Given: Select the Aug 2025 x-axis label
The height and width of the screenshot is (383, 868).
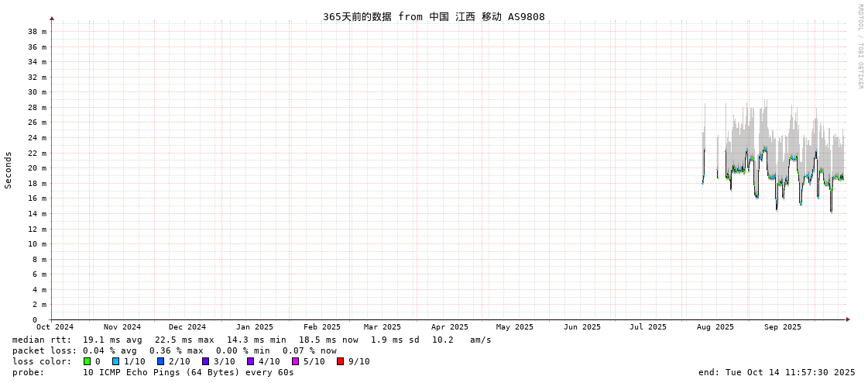Looking at the screenshot, I should (x=715, y=327).
